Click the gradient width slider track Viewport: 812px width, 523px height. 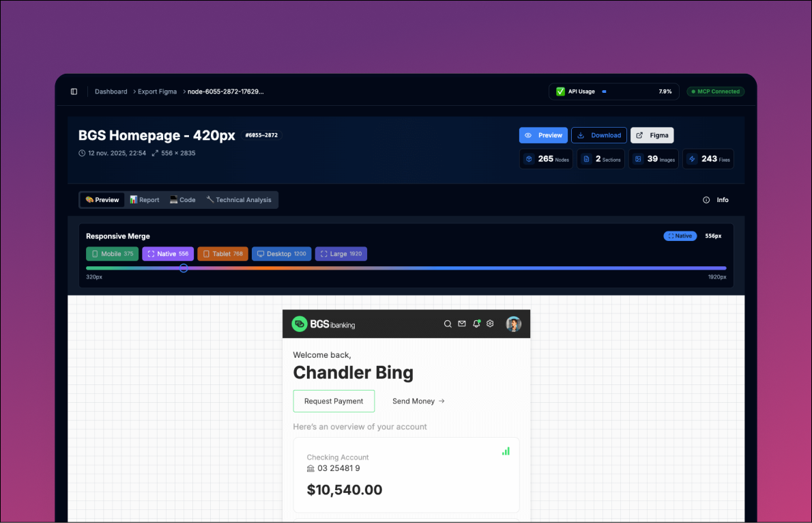(406, 268)
